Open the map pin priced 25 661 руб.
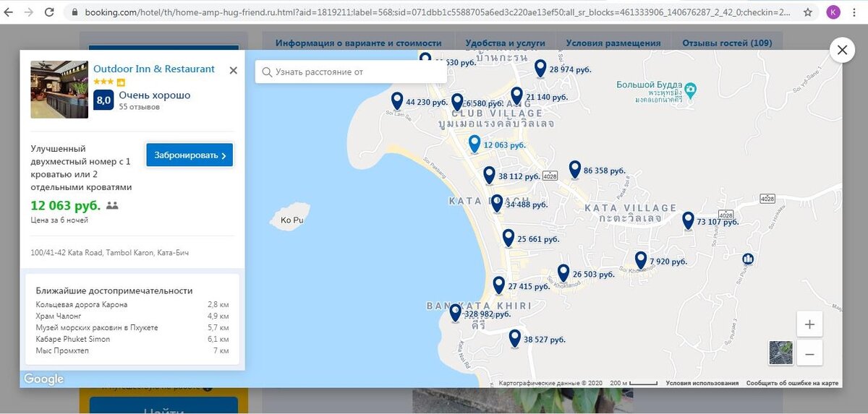 click(x=509, y=238)
